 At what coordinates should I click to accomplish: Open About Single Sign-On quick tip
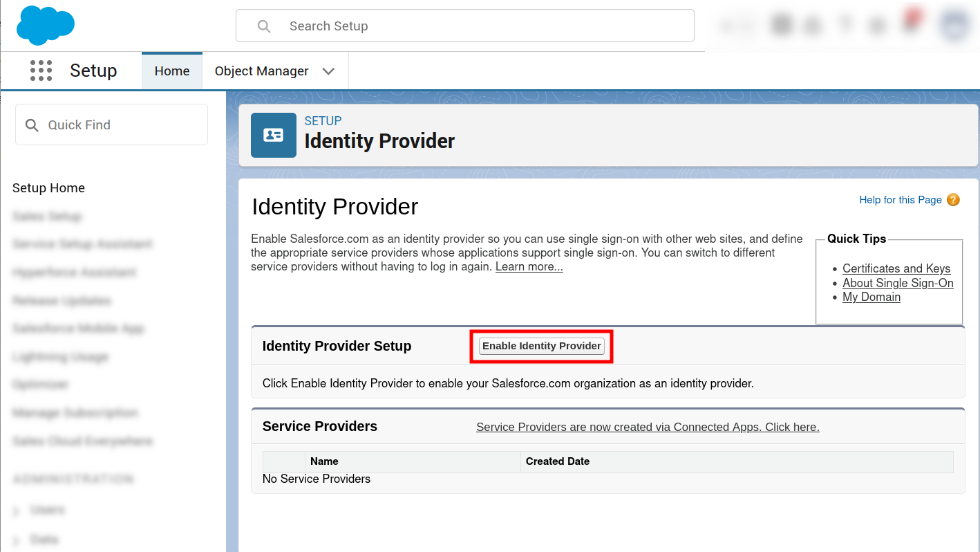point(897,283)
